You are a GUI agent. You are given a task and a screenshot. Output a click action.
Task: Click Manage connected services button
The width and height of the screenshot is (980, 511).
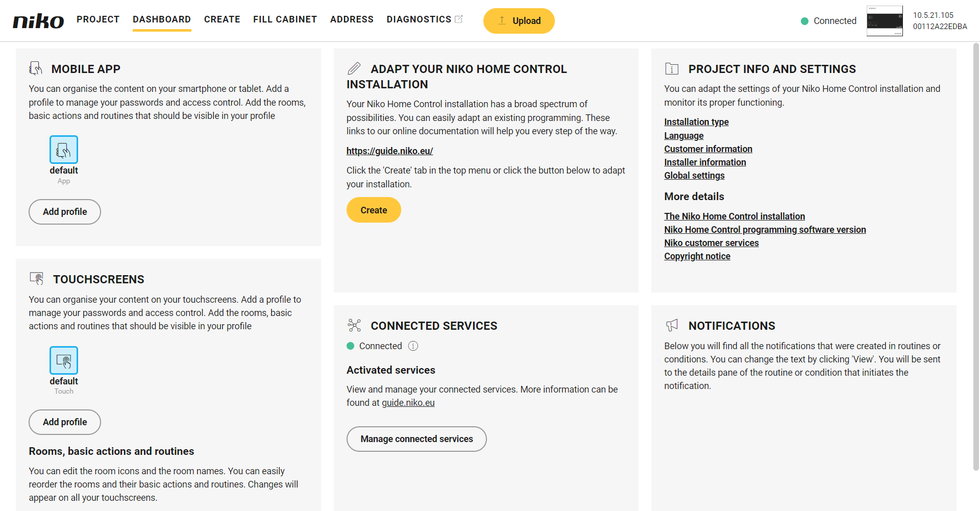416,439
